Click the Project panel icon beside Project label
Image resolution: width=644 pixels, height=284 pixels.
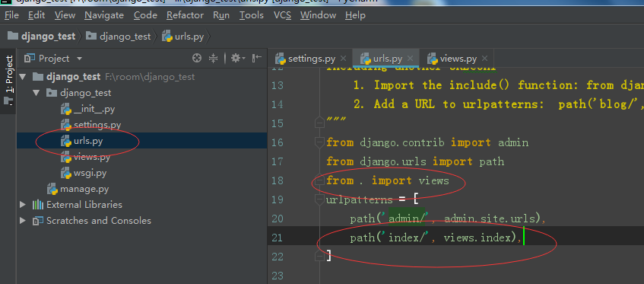click(x=30, y=59)
